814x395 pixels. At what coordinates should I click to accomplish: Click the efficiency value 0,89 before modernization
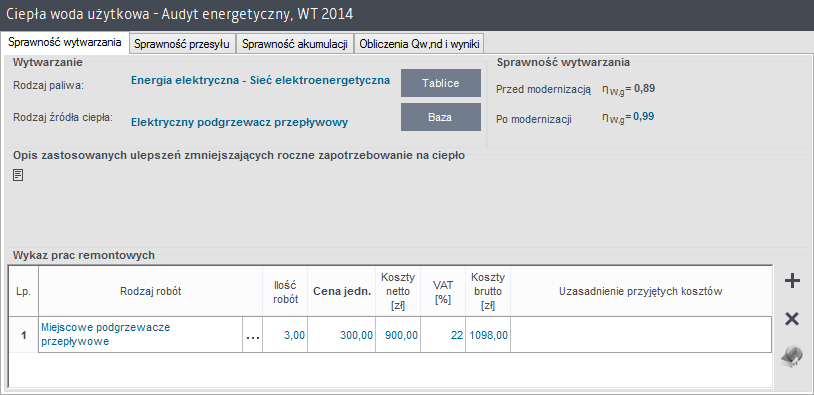coord(644,88)
